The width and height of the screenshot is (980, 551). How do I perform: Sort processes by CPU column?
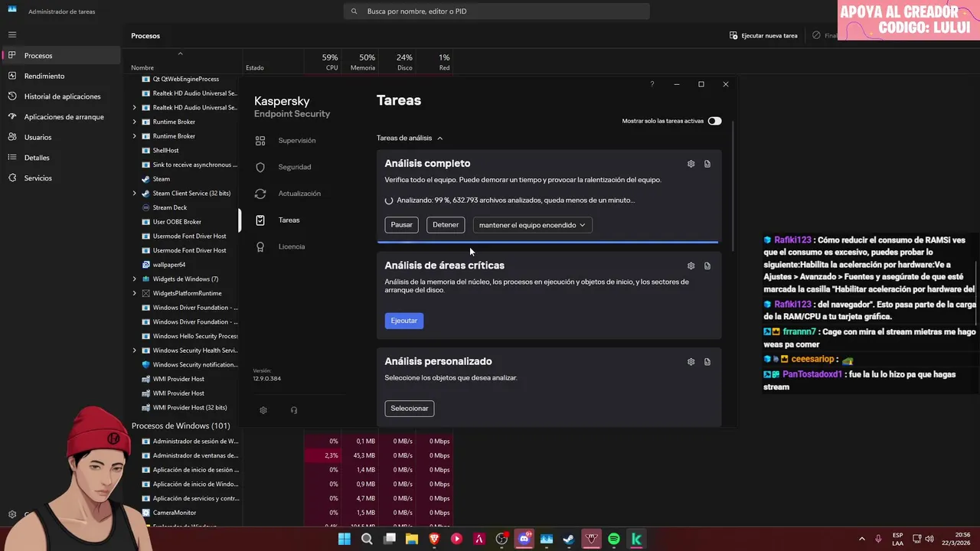click(x=323, y=62)
